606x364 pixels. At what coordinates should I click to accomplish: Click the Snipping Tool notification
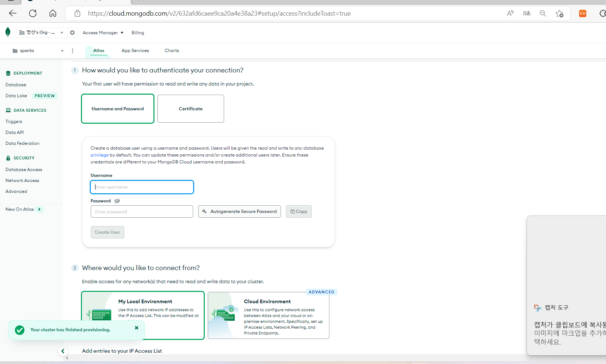[x=566, y=285]
